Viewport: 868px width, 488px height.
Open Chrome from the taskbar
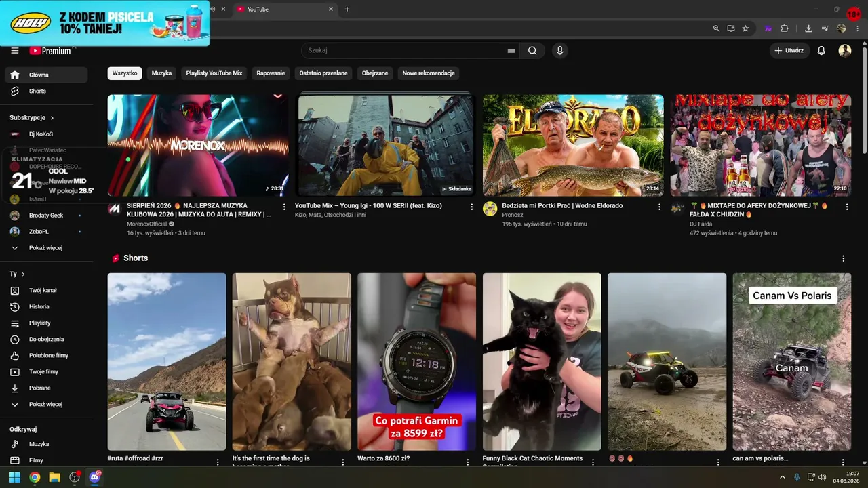pyautogui.click(x=35, y=477)
